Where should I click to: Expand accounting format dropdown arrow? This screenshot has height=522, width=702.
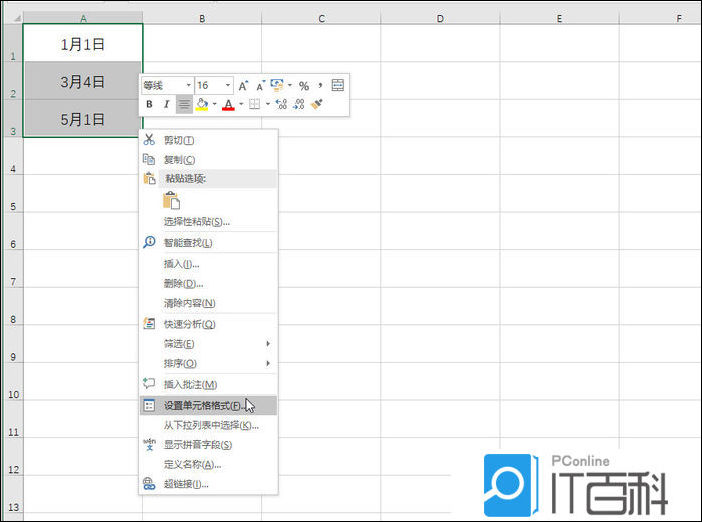pos(290,85)
